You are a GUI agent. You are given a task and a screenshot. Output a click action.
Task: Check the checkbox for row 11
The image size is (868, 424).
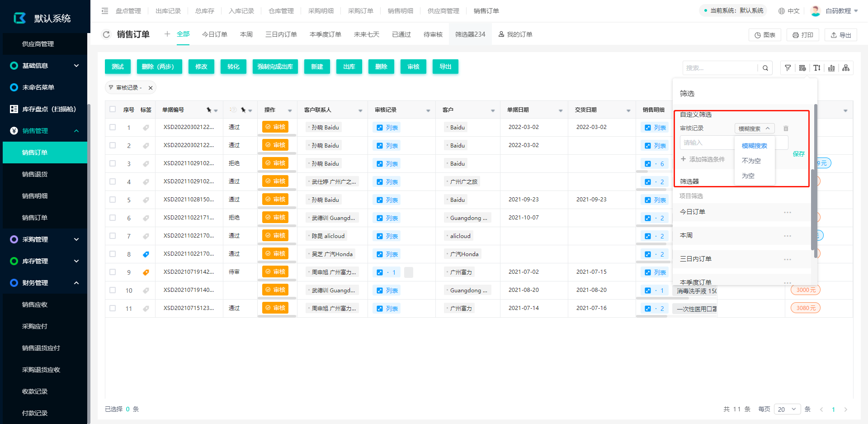coord(113,308)
